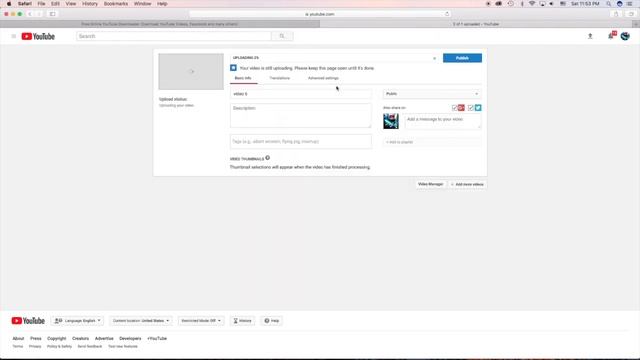Click the footer Help button
This screenshot has width=640, height=360.
click(272, 321)
